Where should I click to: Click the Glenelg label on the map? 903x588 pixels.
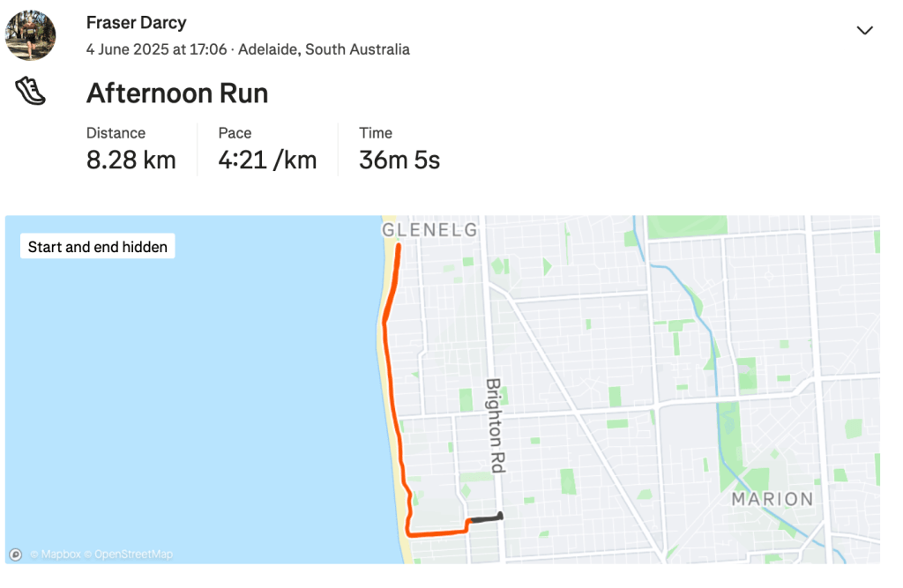(x=429, y=230)
